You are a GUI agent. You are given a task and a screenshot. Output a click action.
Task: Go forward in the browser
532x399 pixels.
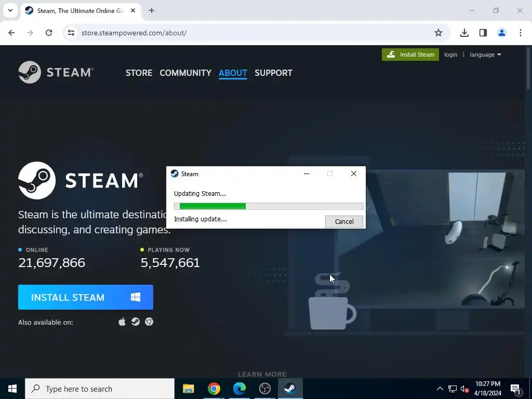(x=30, y=33)
